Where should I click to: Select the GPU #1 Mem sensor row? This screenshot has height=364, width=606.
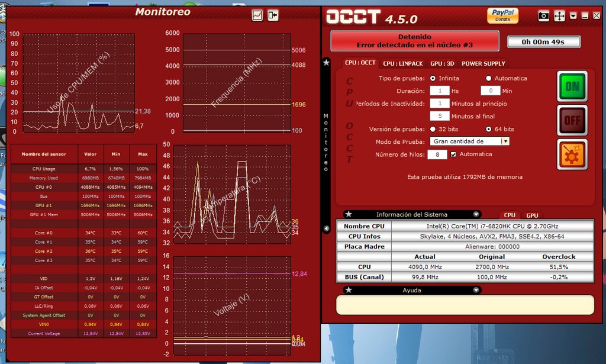click(83, 214)
